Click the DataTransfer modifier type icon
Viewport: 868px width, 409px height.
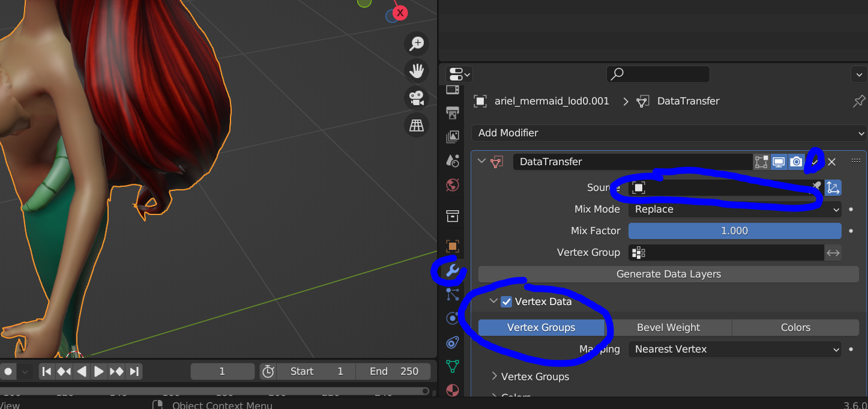pos(497,162)
